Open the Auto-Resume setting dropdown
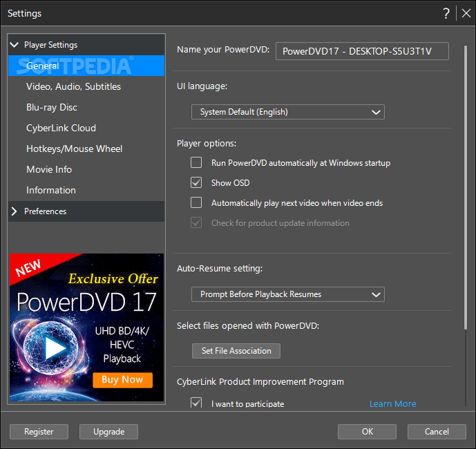 coord(288,294)
